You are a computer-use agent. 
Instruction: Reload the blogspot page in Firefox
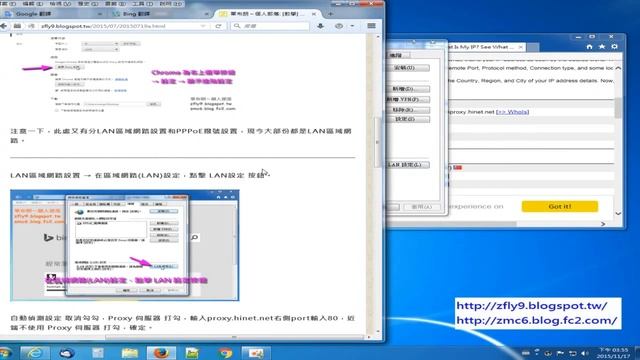[218, 26]
